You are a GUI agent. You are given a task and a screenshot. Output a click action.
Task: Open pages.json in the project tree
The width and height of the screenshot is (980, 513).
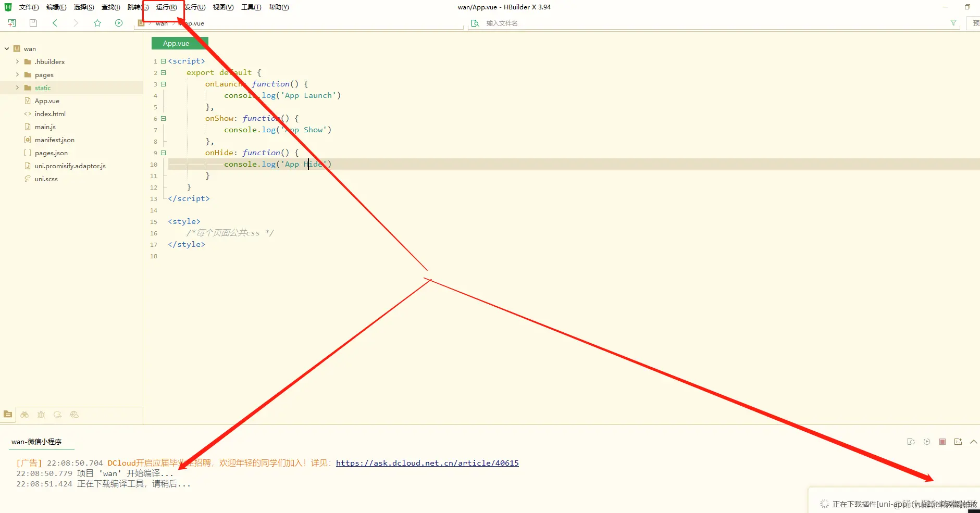coord(51,153)
